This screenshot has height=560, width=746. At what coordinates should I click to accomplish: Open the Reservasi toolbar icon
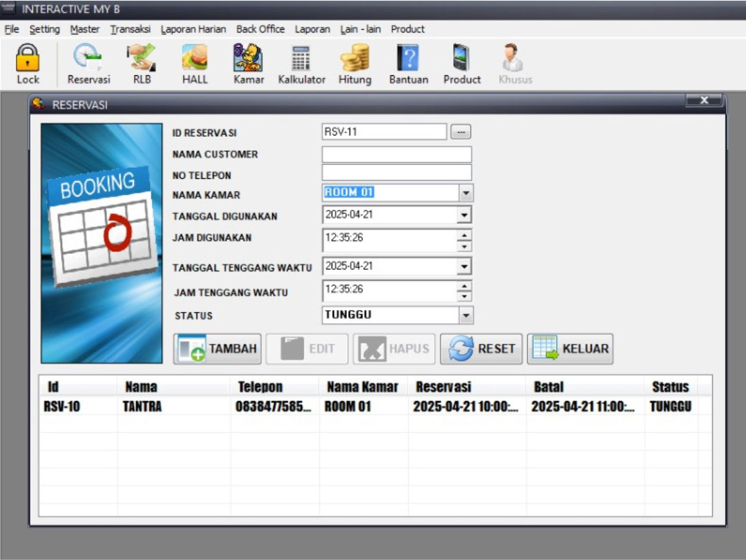point(88,59)
